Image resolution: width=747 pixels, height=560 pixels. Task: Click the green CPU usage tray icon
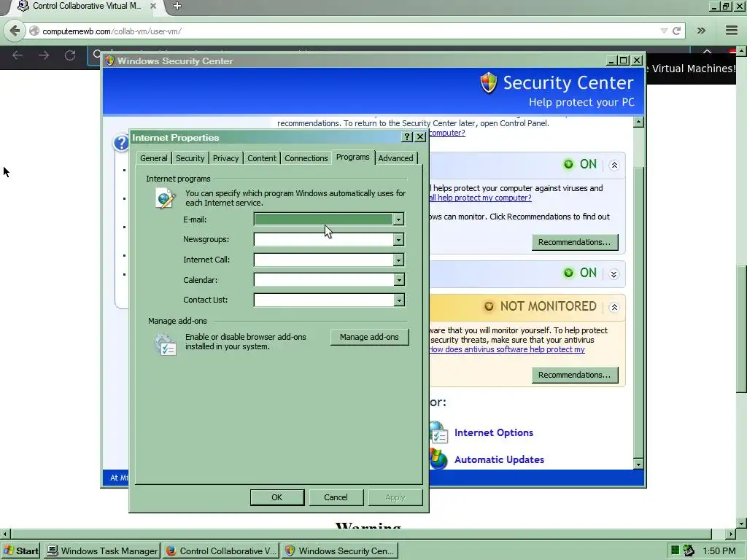(x=675, y=551)
